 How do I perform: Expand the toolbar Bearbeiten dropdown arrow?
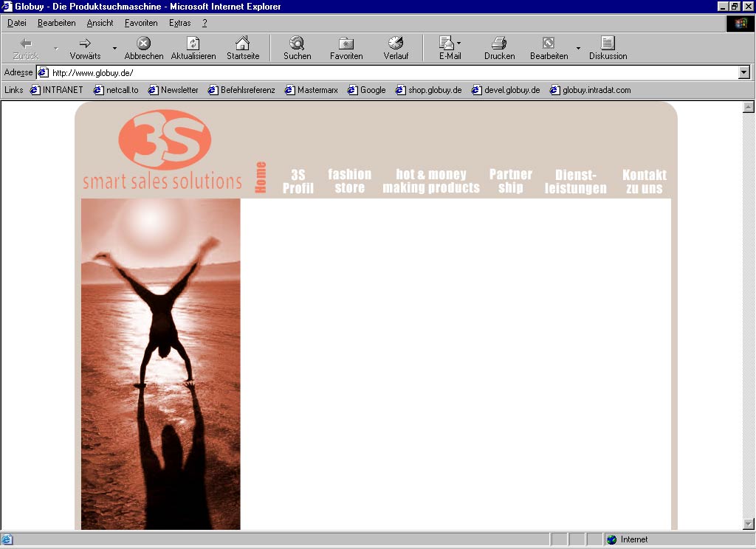[x=578, y=48]
